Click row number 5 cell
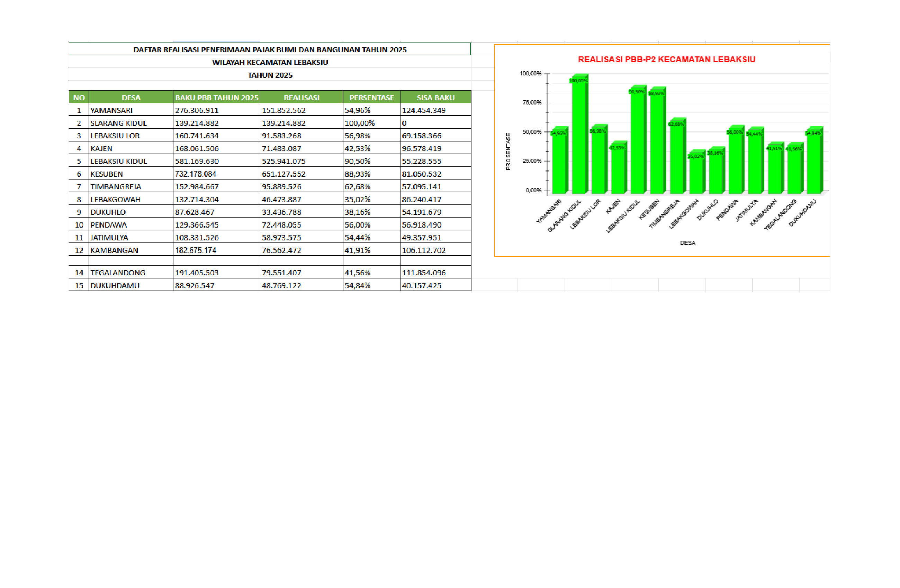The height and width of the screenshot is (588, 900). (79, 161)
